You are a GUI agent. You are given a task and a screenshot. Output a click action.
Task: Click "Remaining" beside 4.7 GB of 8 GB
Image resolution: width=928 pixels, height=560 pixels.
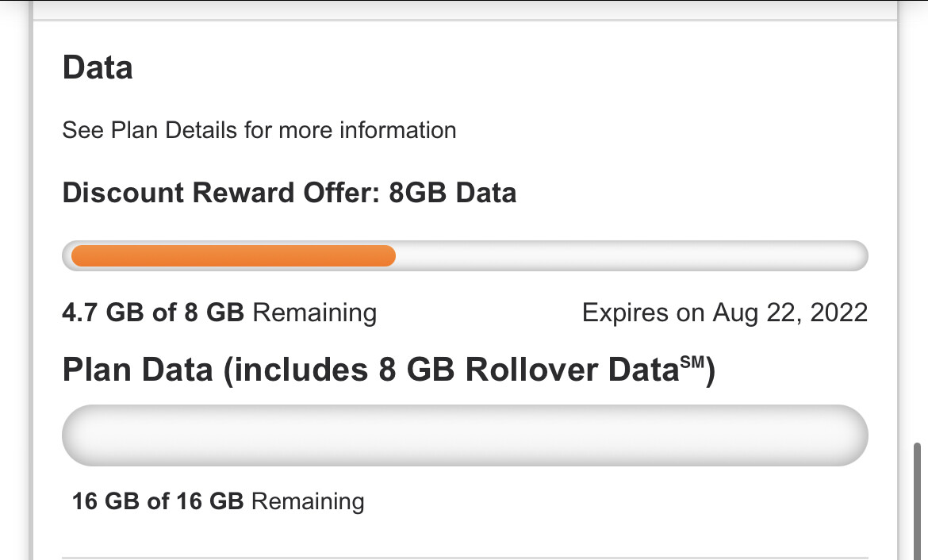(x=314, y=313)
